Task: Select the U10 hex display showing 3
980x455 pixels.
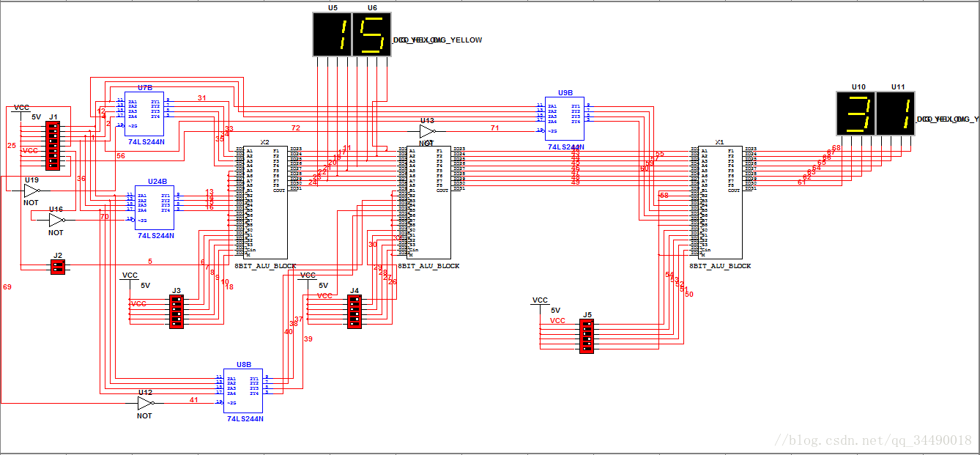Action: click(855, 114)
